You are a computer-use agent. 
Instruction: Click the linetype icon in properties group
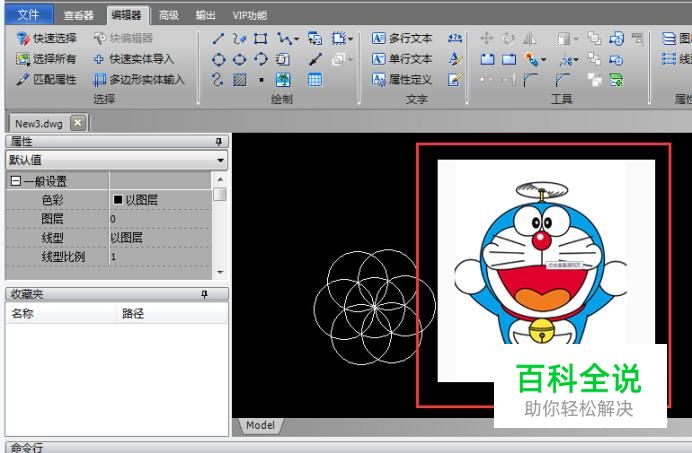[x=669, y=59]
